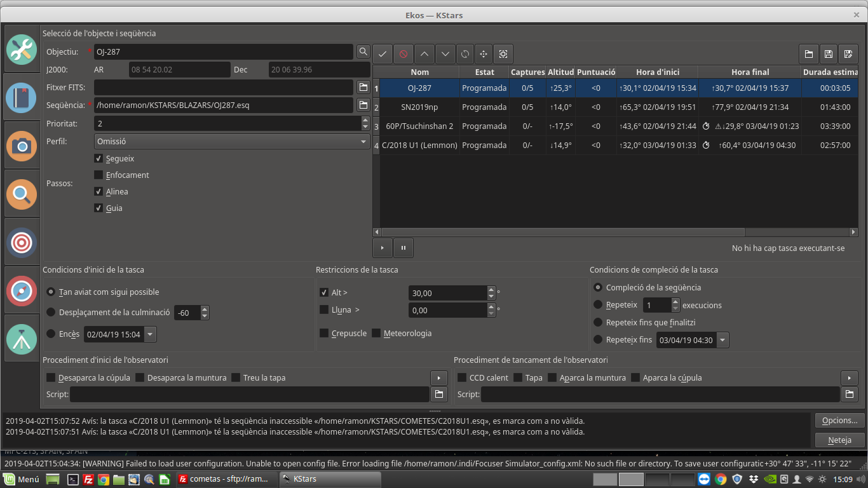Viewport: 868px width, 488px height.
Task: Open the Encès date dropdown arrow
Action: tap(150, 334)
